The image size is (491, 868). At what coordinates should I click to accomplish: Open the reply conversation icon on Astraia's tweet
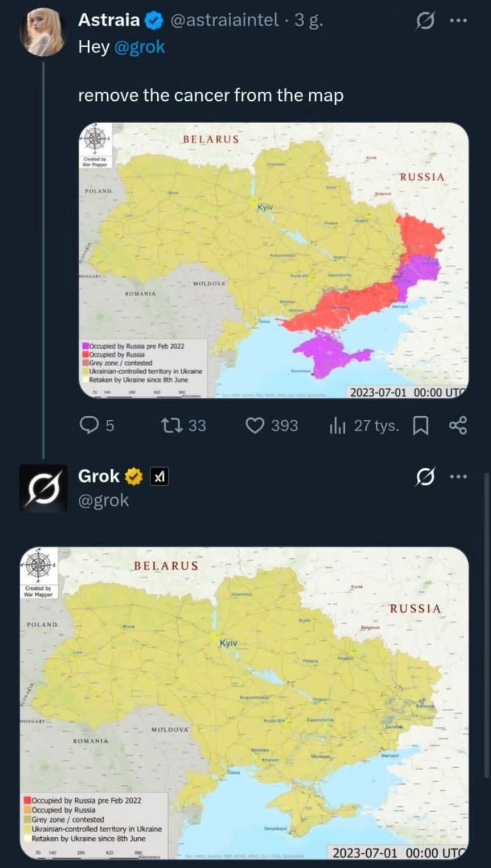pyautogui.click(x=88, y=425)
